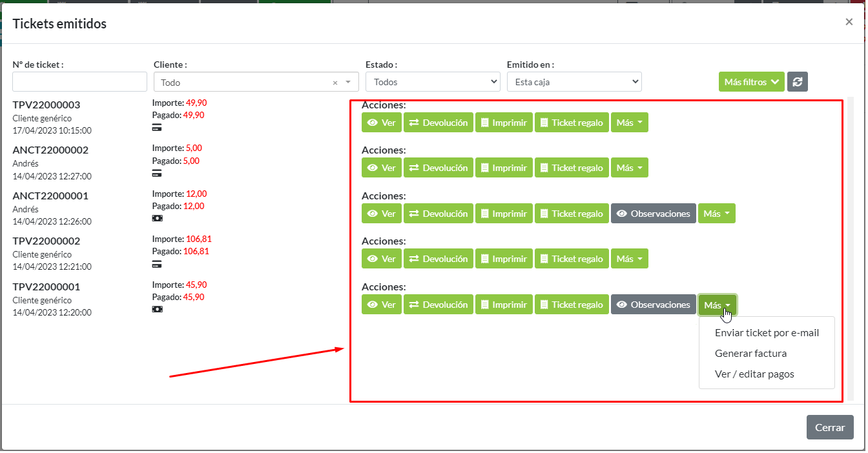The height and width of the screenshot is (453, 868).
Task: Click the Nº de ticket input field
Action: click(x=79, y=82)
